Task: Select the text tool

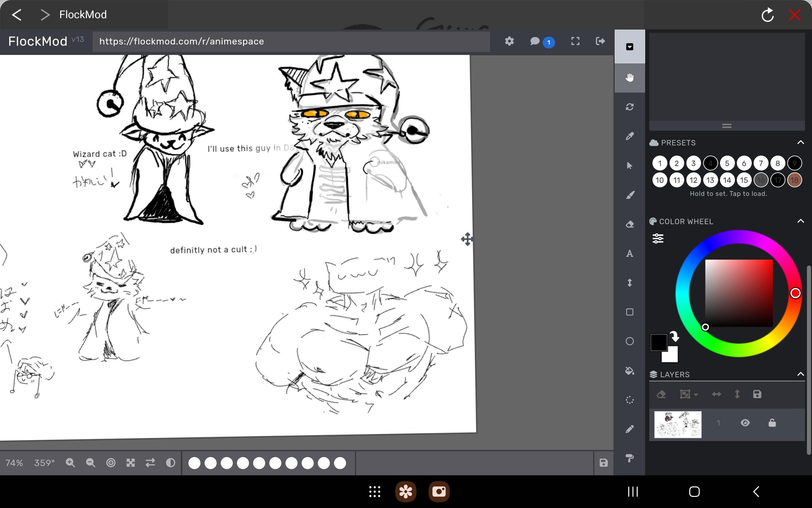Action: click(630, 253)
